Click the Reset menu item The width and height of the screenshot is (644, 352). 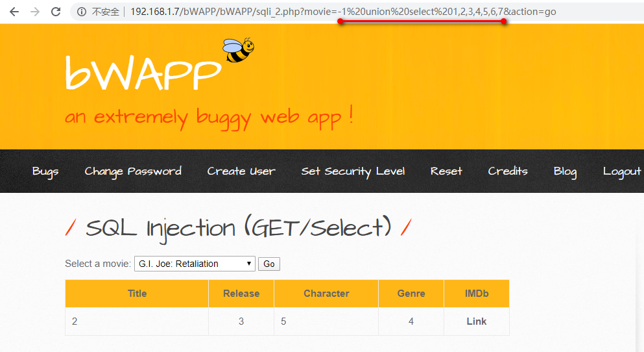[x=446, y=171]
